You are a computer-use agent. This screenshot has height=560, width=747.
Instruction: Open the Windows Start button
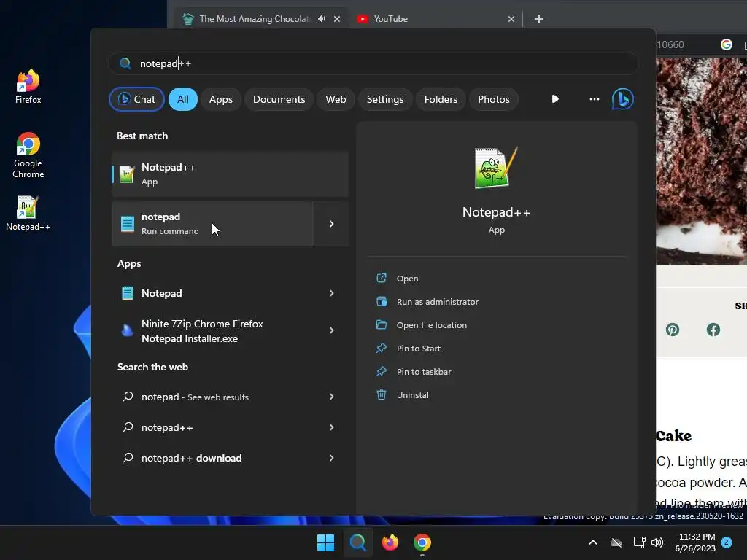(x=326, y=542)
